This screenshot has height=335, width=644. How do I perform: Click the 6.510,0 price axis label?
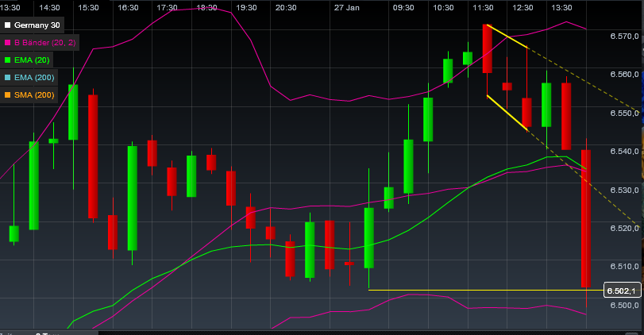pos(624,266)
